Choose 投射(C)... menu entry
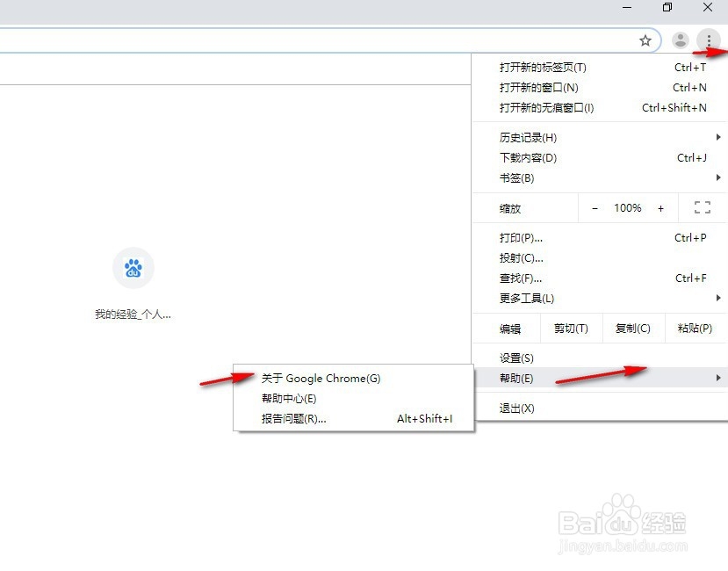 point(599,258)
